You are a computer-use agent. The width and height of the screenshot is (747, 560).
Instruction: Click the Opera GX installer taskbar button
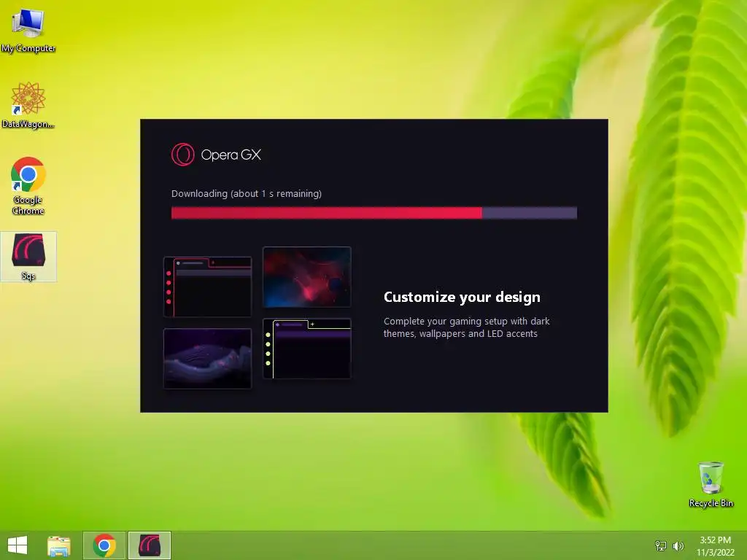[x=150, y=545]
